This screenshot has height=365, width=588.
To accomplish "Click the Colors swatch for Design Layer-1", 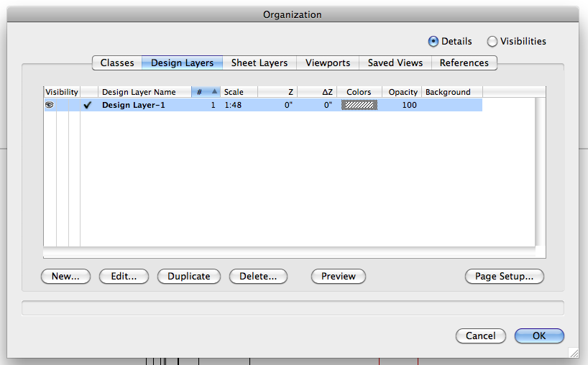I will click(359, 105).
